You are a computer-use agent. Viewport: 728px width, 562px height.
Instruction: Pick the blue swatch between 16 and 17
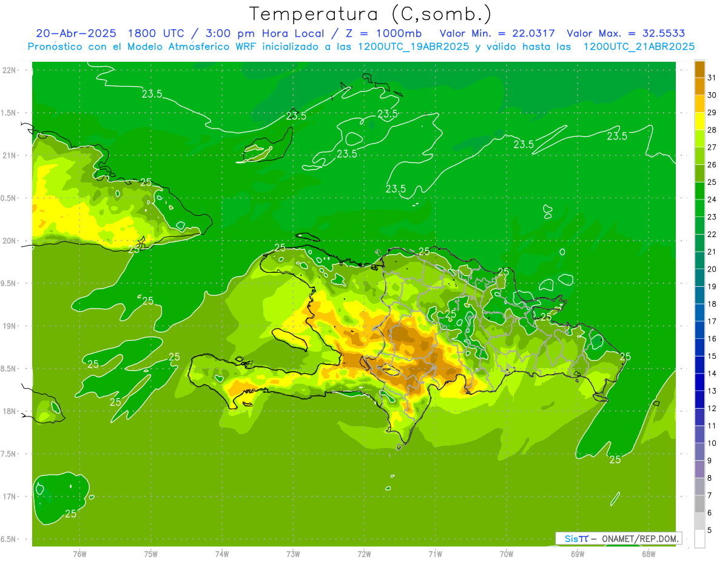pyautogui.click(x=699, y=330)
